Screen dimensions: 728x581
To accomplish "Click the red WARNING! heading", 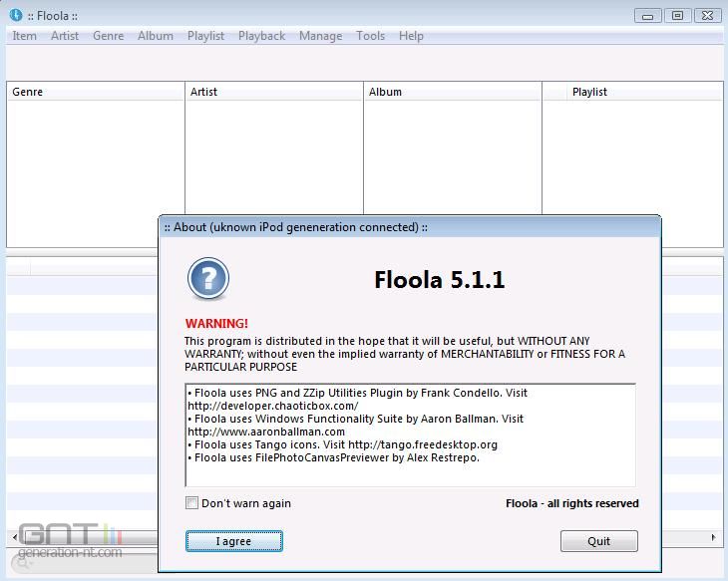I will coord(216,324).
